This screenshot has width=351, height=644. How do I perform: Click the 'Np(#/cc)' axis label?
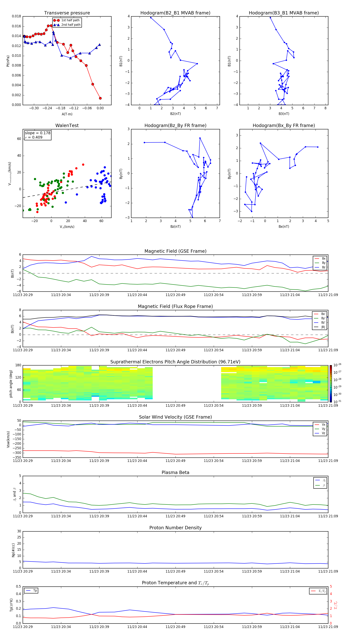click(x=13, y=550)
